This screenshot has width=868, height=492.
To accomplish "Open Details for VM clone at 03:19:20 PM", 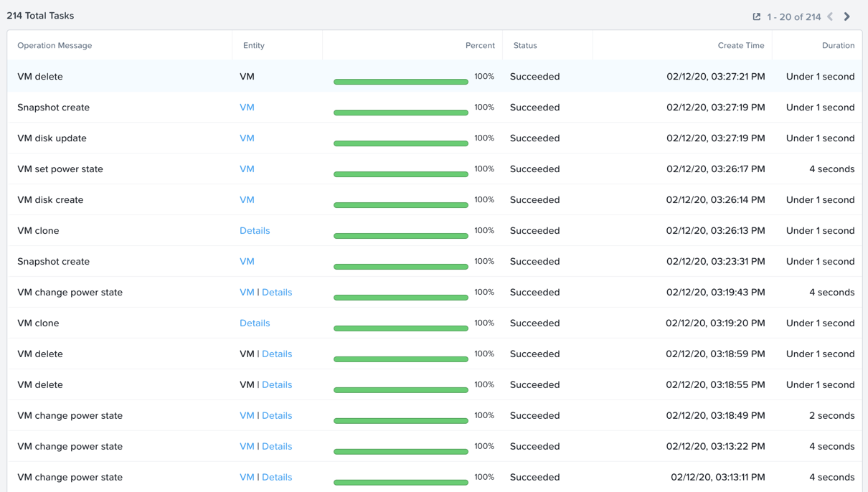I will 255,323.
